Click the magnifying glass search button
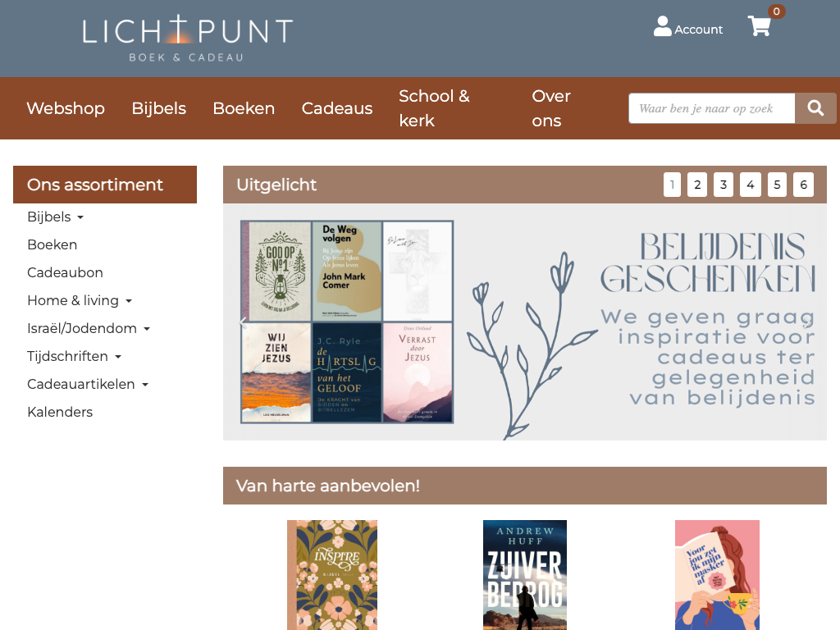Viewport: 840px width, 630px height. tap(815, 108)
